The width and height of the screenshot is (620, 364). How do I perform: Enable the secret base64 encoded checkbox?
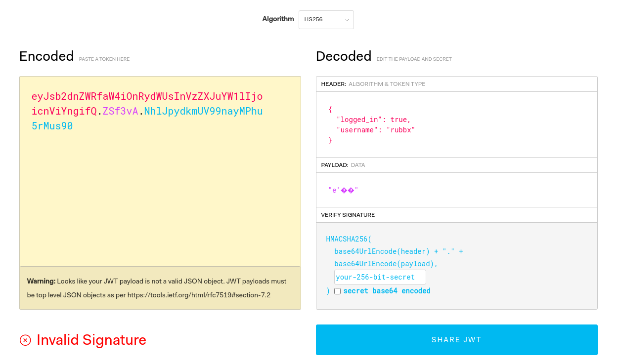pos(337,291)
